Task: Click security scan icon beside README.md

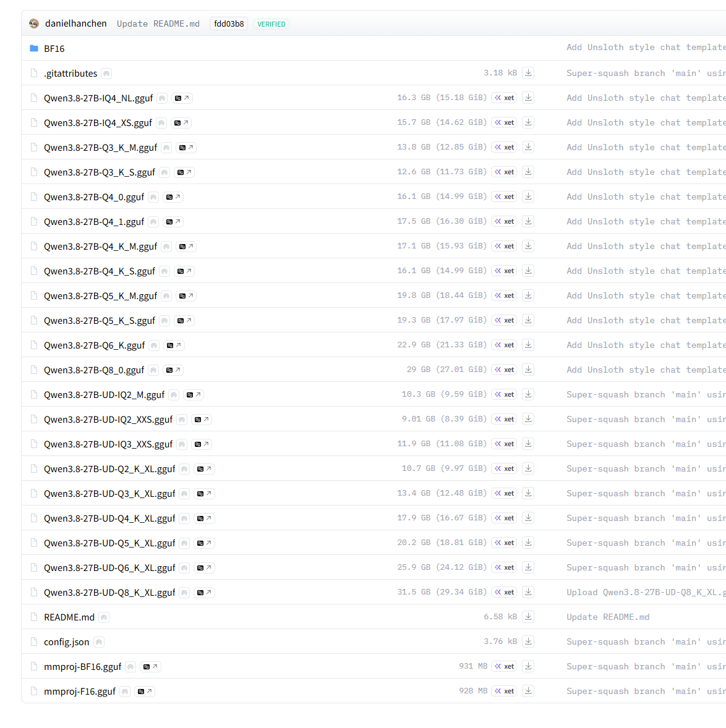Action: point(104,617)
